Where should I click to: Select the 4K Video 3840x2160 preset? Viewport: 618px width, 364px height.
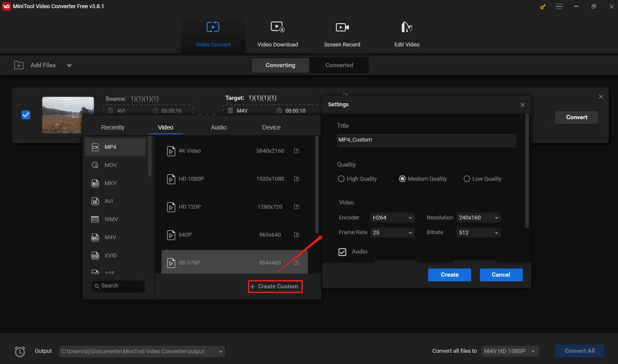(235, 151)
